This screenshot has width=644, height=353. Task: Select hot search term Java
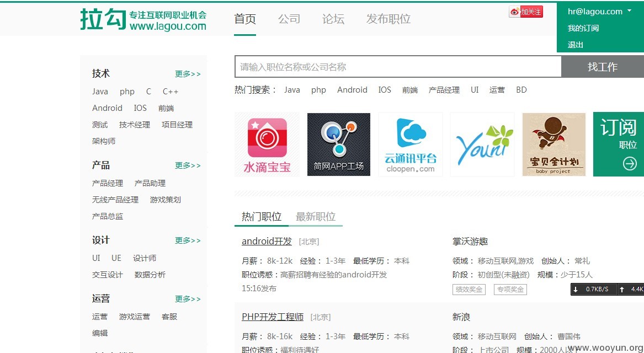click(x=292, y=90)
